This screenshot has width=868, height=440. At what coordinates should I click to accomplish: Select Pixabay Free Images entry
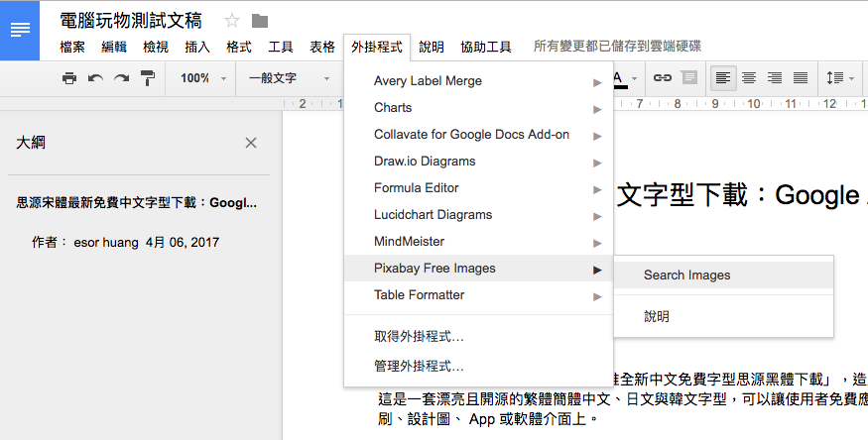point(478,269)
